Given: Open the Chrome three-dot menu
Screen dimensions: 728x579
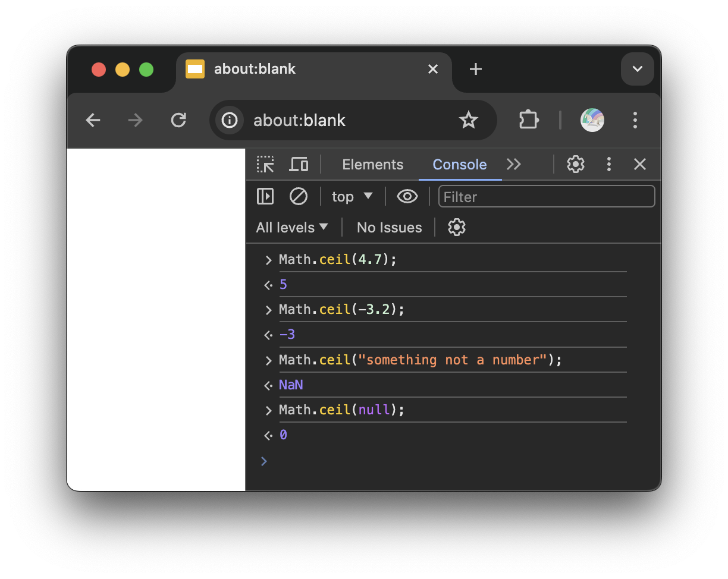Looking at the screenshot, I should (x=635, y=121).
